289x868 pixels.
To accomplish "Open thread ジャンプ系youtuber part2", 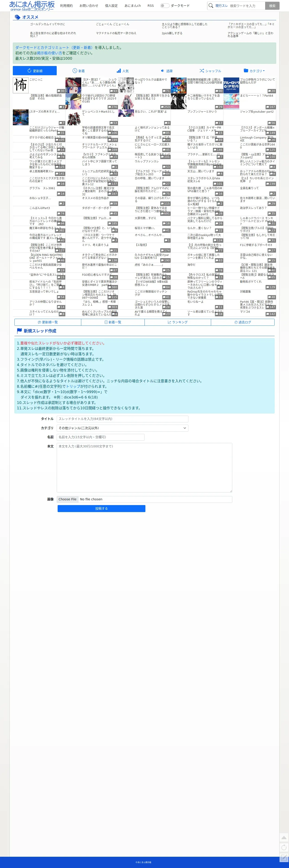I will point(257,112).
